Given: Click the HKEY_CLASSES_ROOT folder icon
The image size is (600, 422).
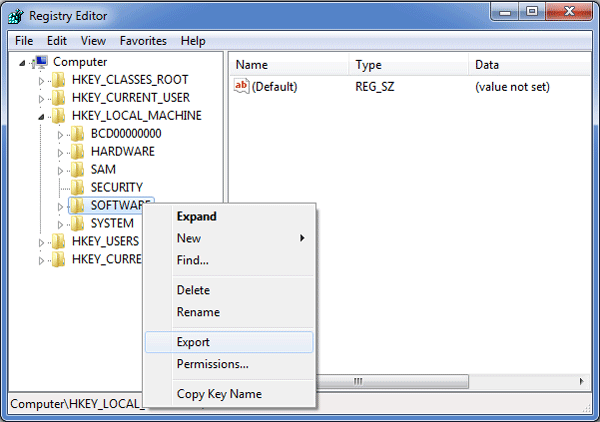Looking at the screenshot, I should 59,80.
